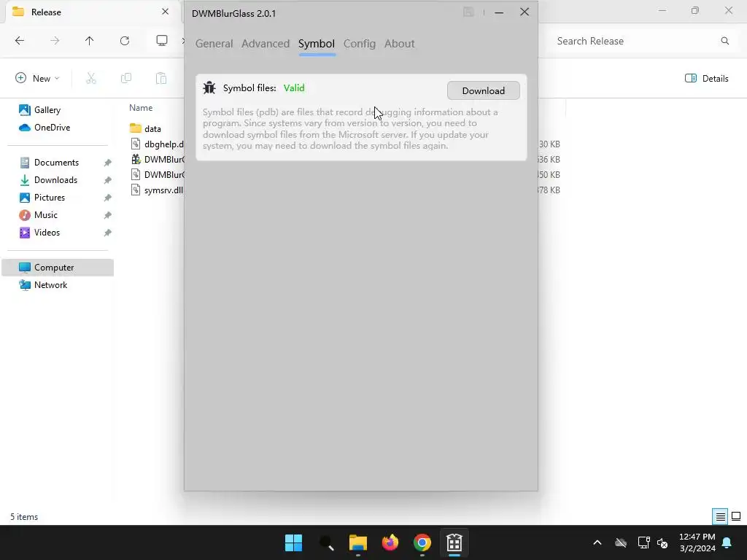Open Downloads in quick access

point(55,180)
